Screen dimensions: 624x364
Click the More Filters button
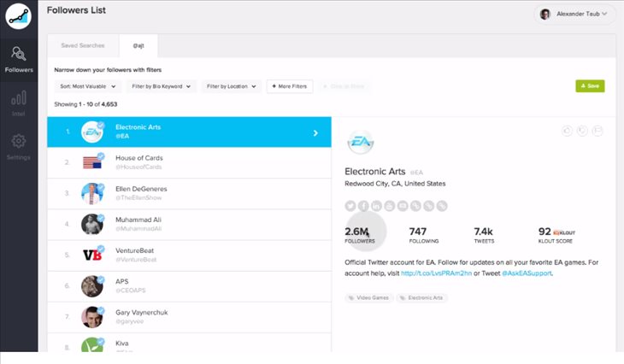pyautogui.click(x=290, y=86)
